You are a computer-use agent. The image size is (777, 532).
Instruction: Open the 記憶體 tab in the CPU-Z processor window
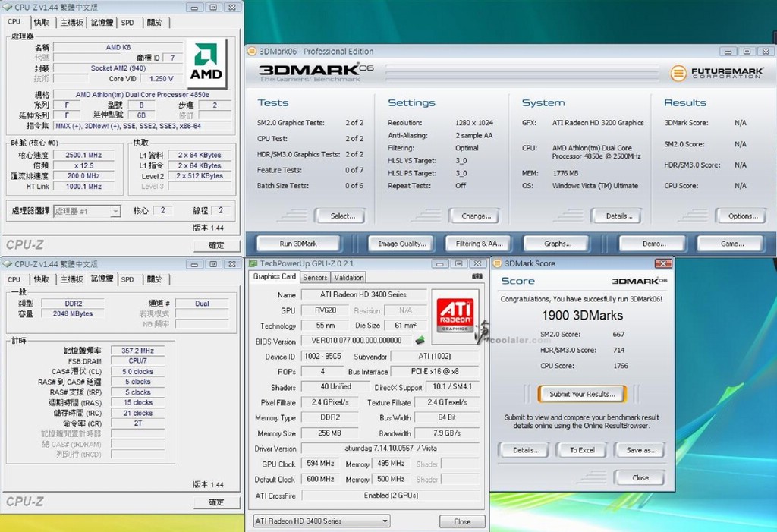pyautogui.click(x=102, y=22)
